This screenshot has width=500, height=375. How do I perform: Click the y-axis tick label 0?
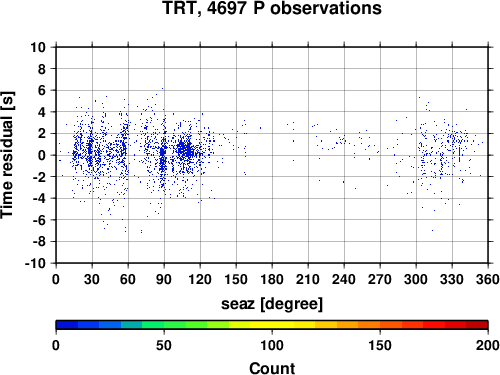pyautogui.click(x=42, y=155)
